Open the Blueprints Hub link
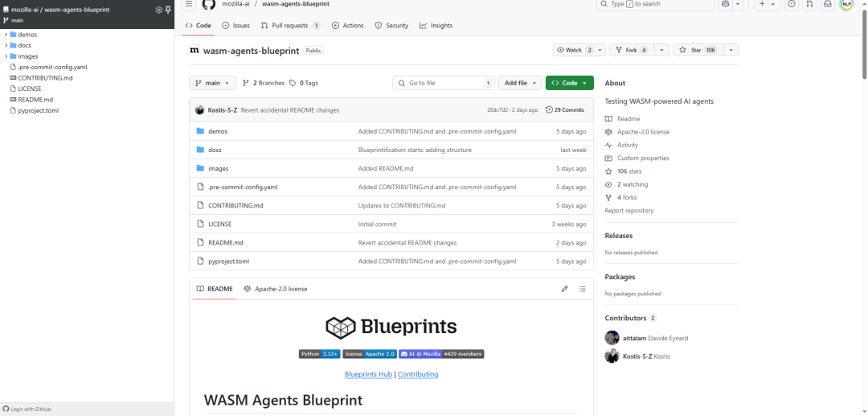Screen dimensions: 868x416 pos(368,374)
